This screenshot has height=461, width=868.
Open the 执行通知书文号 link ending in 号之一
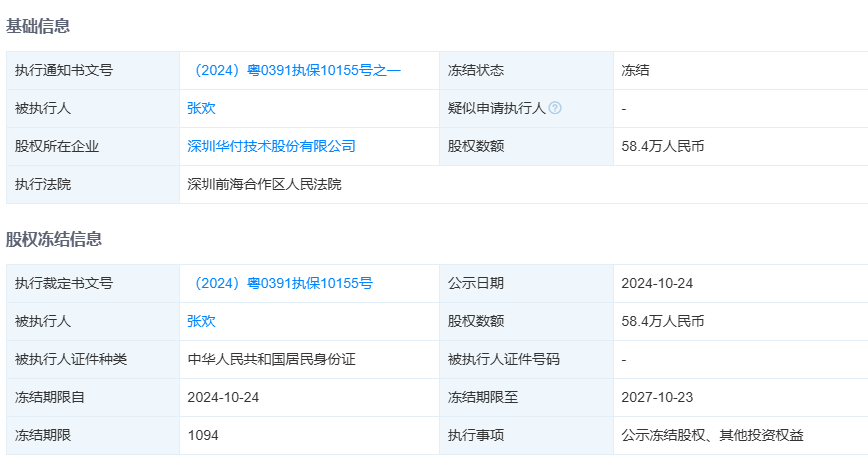(294, 70)
